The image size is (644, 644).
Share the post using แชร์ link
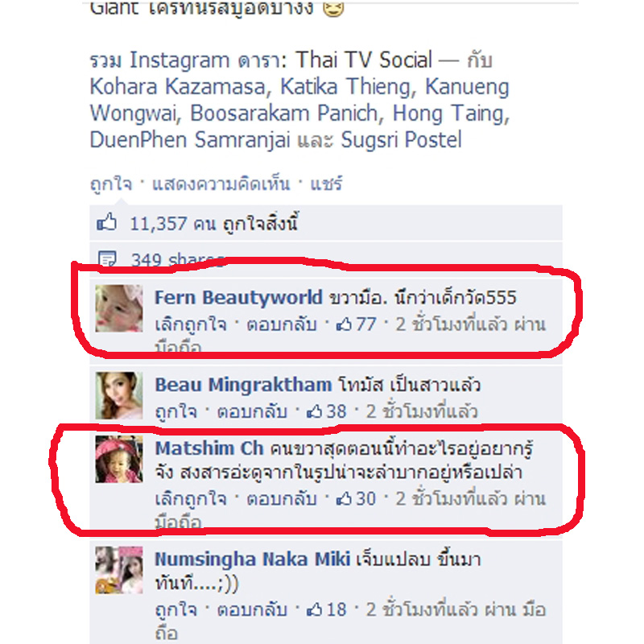[x=326, y=184]
